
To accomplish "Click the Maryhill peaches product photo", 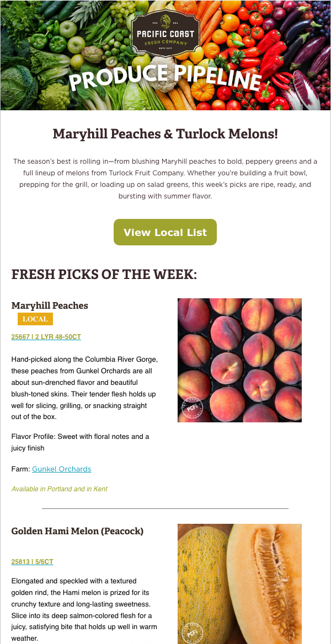I will 240,360.
